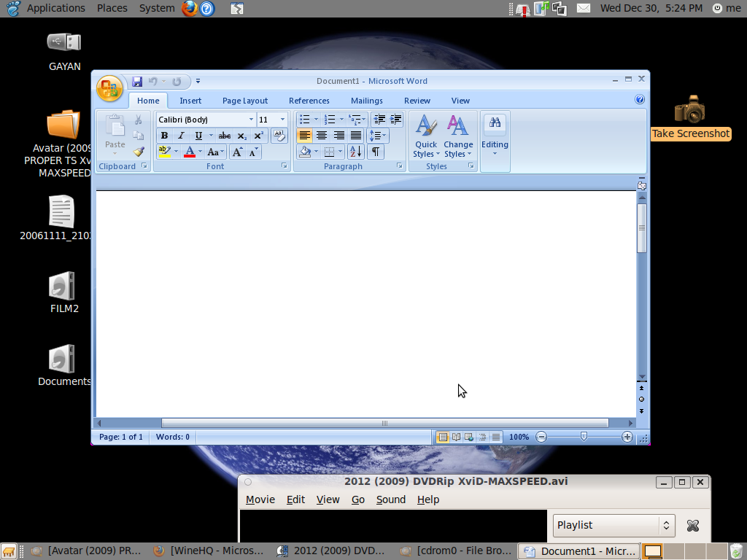747x560 pixels.
Task: Decrease the paragraph indent
Action: coord(379,120)
